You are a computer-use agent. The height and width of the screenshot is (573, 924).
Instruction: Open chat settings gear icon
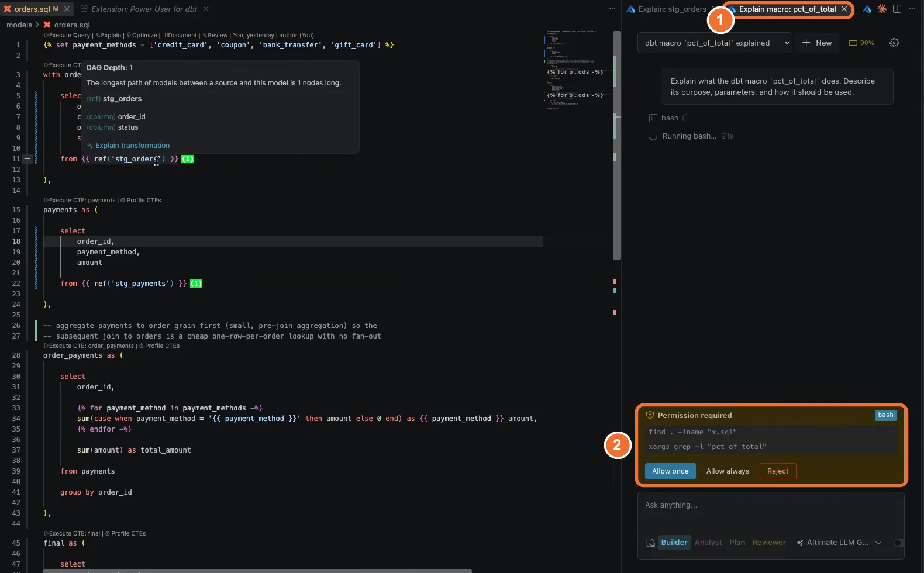(x=894, y=43)
